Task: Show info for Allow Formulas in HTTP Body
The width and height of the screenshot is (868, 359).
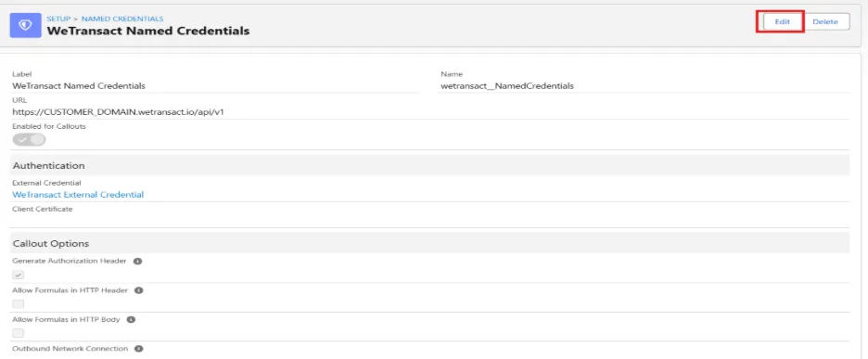Action: pos(131,320)
